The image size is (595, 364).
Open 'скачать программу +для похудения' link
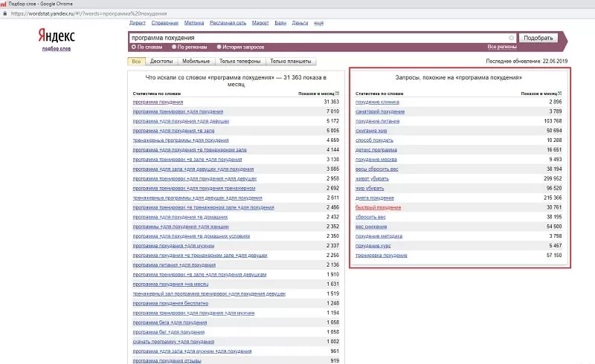pos(173,342)
